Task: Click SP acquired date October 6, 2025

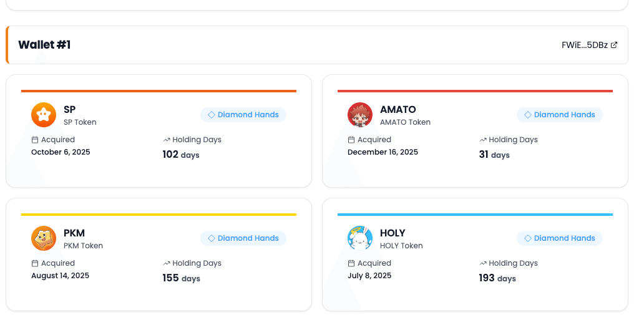Action: point(61,152)
